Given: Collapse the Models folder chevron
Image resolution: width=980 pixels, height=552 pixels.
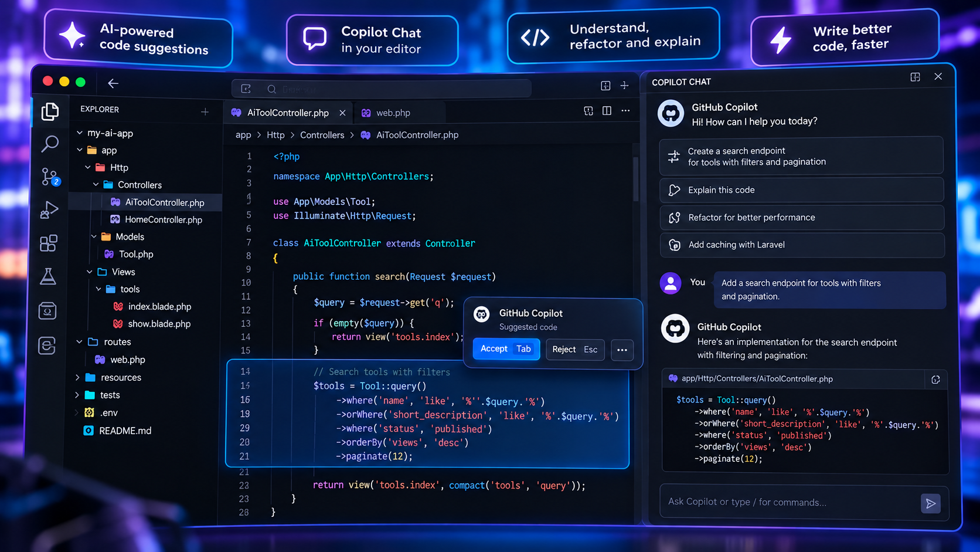Looking at the screenshot, I should [94, 236].
